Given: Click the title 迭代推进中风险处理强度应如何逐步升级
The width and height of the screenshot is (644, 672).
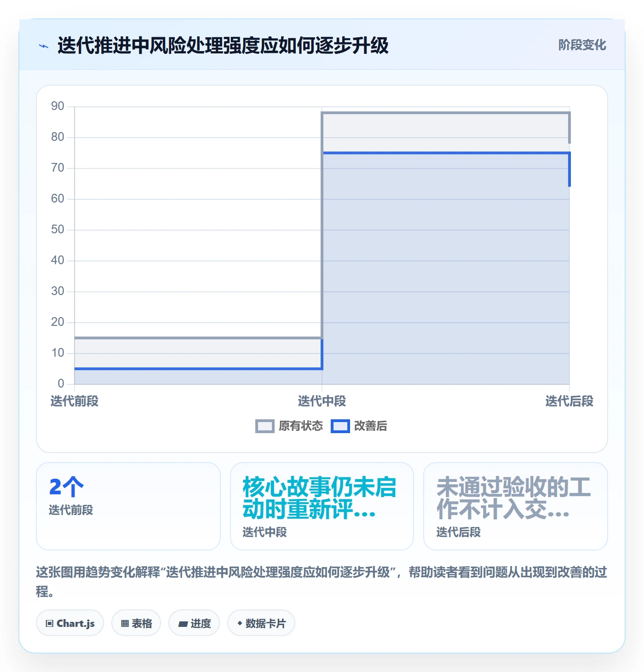Looking at the screenshot, I should 223,46.
